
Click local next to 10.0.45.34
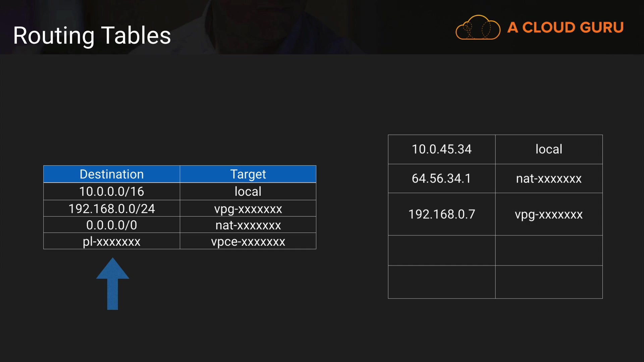pos(549,149)
